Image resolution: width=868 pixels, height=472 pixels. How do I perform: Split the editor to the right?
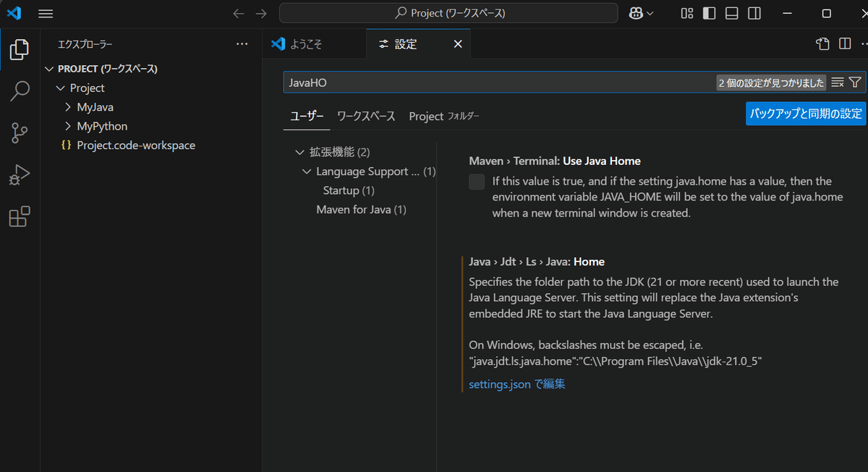tap(845, 44)
